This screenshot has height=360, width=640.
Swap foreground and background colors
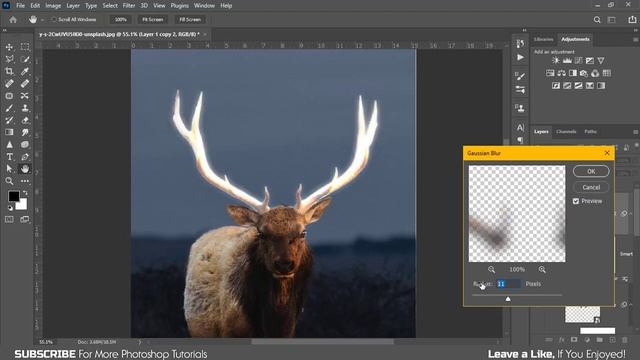pyautogui.click(x=25, y=192)
